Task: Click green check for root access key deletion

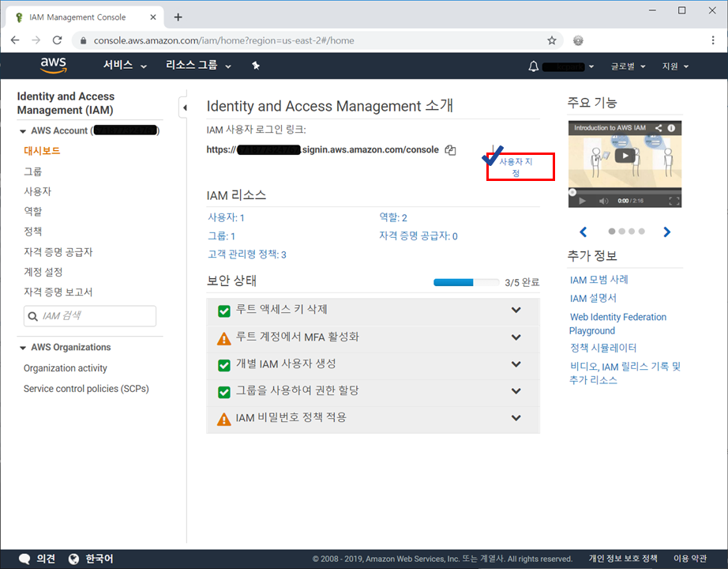Action: coord(223,311)
